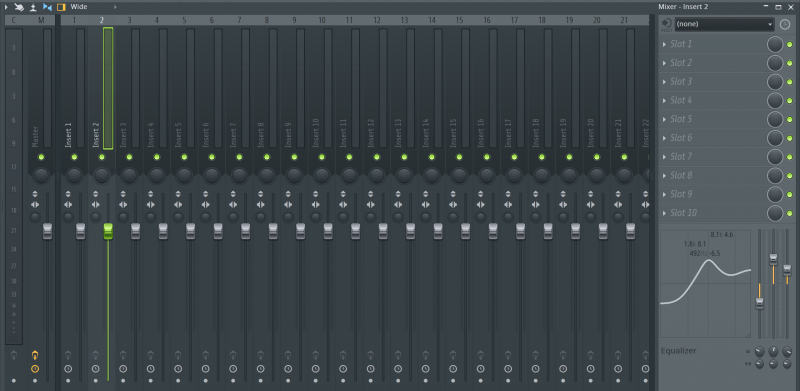Disable effect Slot 1 green LED
Screen dimensions: 800x391
click(x=790, y=44)
